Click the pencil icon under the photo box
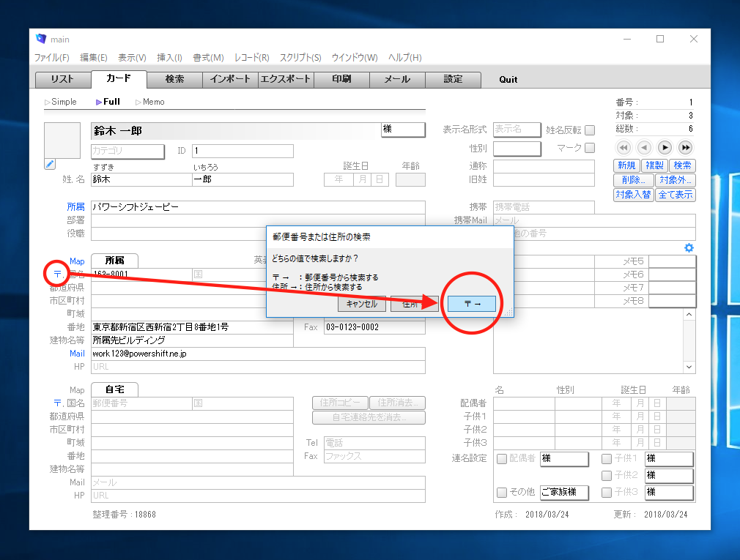Viewport: 740px width, 560px height. (49, 164)
